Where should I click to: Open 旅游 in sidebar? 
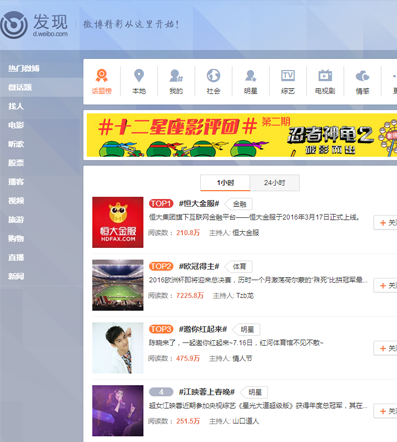click(x=16, y=220)
